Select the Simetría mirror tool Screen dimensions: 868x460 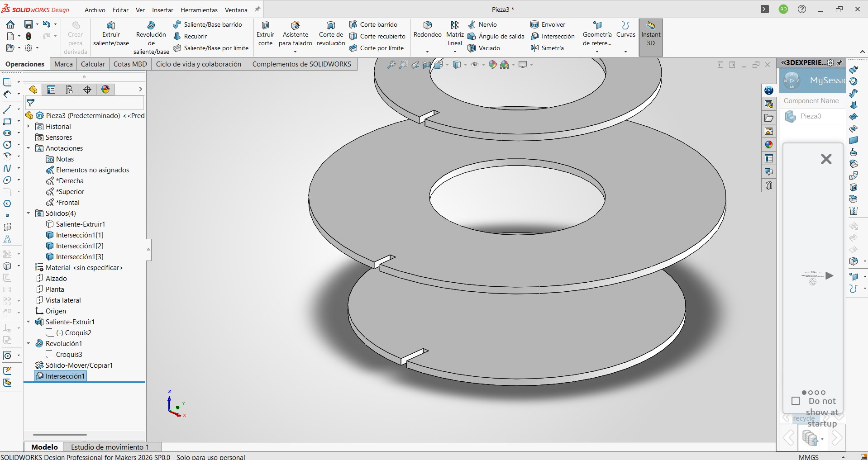547,48
